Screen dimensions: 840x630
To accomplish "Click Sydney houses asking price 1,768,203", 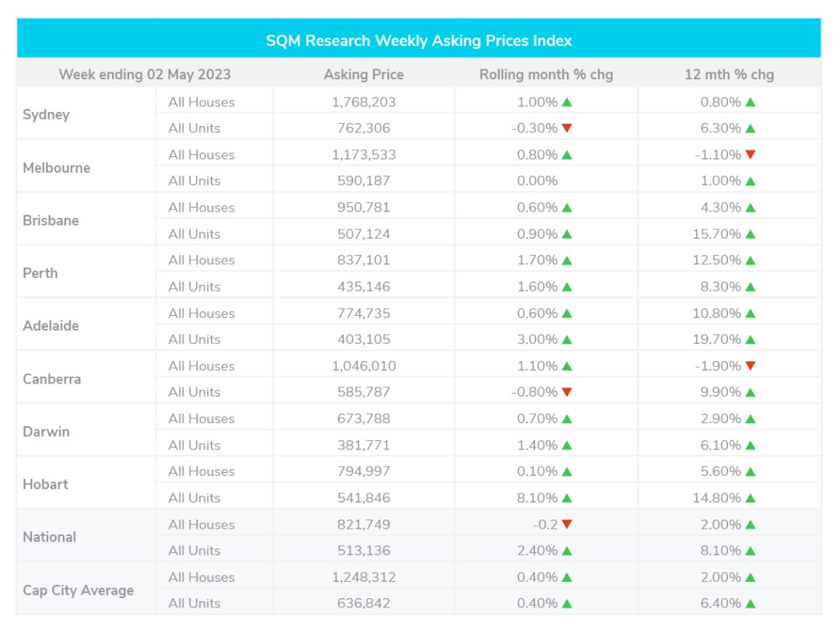I will [x=364, y=102].
